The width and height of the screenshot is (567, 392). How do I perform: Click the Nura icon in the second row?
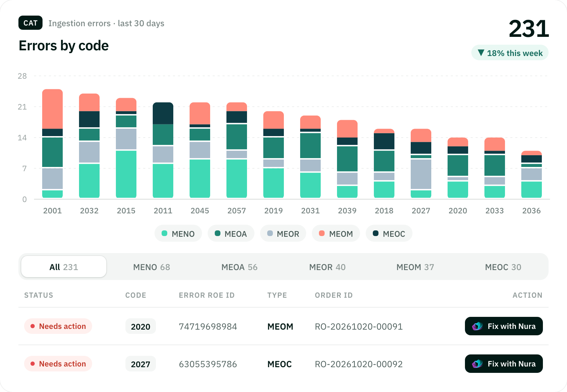[477, 364]
